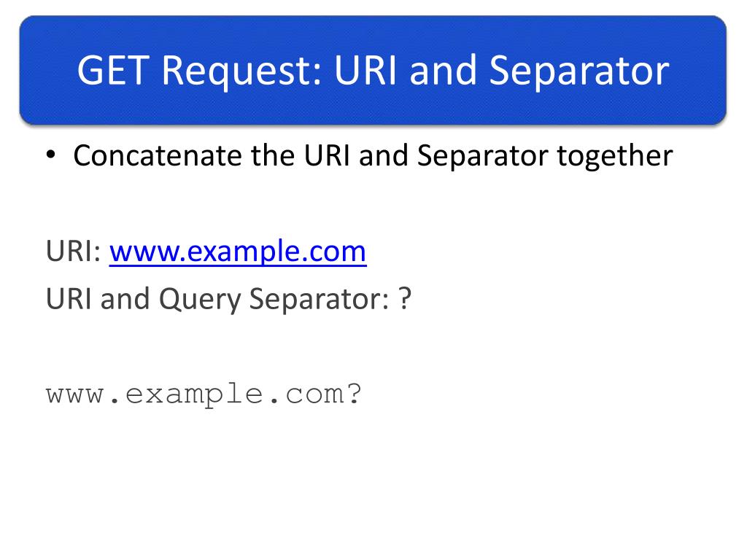Screen dimensions: 747x560
Task: Click the word 'Request:' in the title
Action: [242, 71]
